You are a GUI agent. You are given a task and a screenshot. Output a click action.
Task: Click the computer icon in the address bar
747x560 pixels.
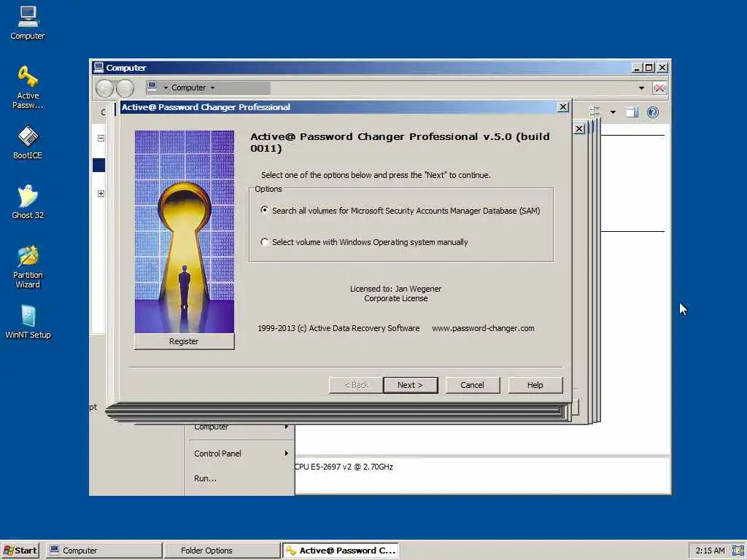pos(152,87)
